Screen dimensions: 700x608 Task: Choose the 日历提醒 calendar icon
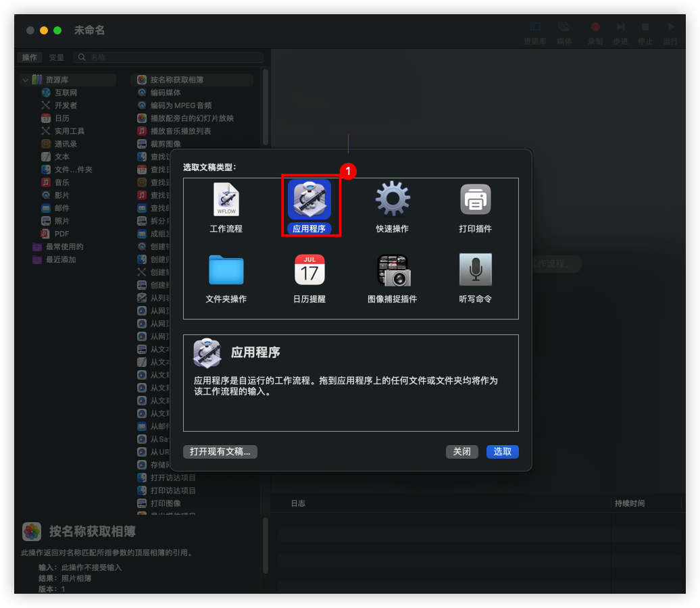click(x=309, y=270)
